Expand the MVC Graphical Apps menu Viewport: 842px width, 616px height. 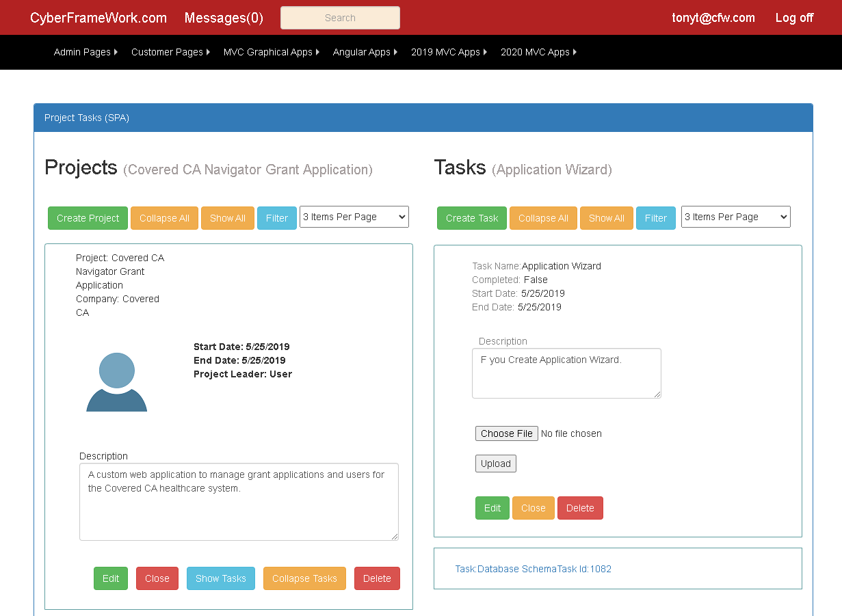coord(272,52)
